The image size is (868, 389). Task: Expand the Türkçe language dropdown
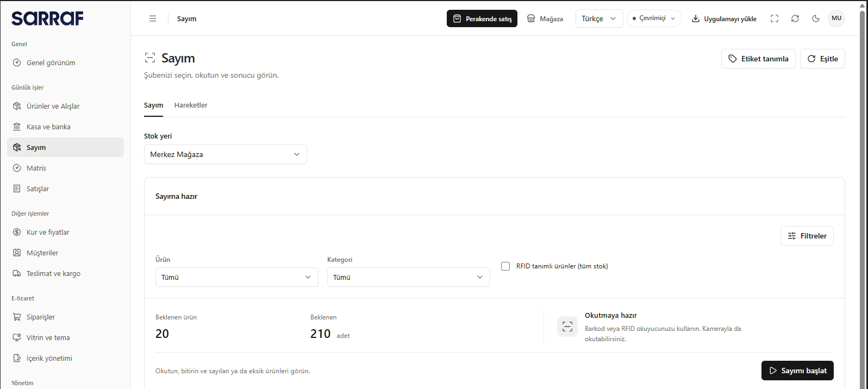coord(599,18)
